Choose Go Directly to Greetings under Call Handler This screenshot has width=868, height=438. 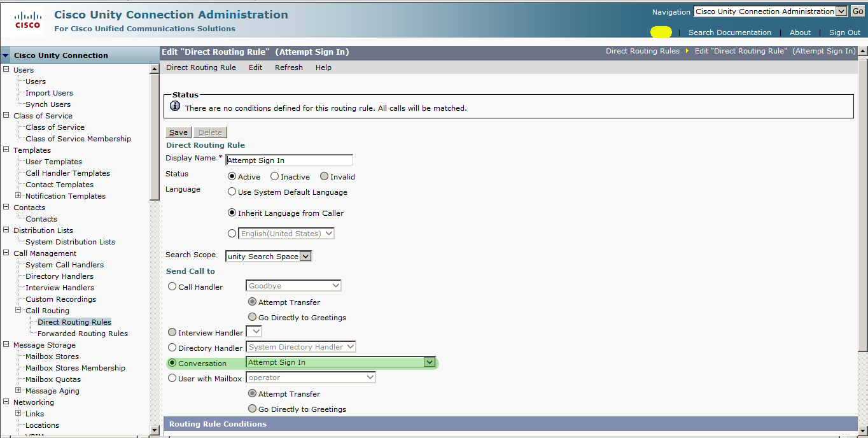[252, 317]
